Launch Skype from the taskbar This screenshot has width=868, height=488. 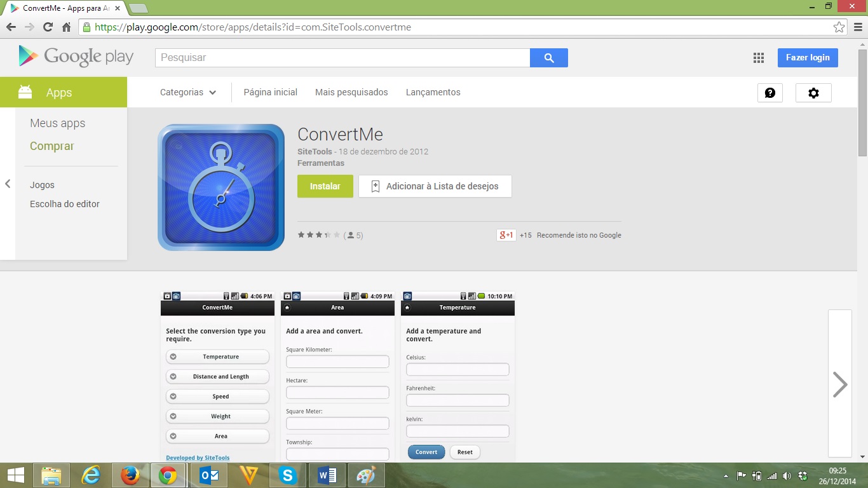[x=288, y=475]
